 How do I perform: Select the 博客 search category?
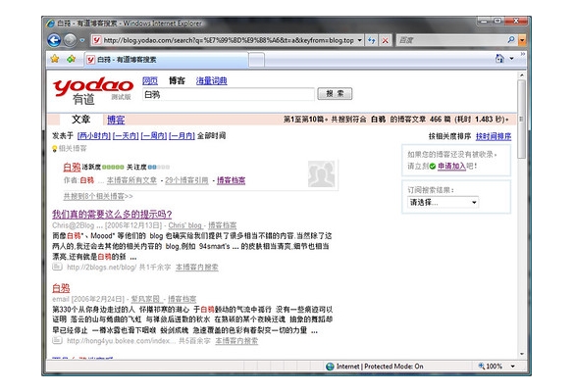click(177, 80)
